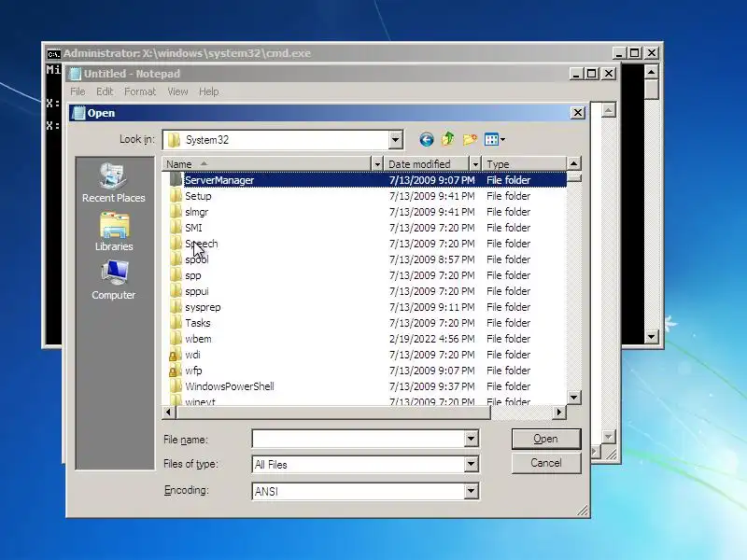Click the Notepad title bar icon
Viewport: 747px width, 560px height.
pyautogui.click(x=76, y=74)
